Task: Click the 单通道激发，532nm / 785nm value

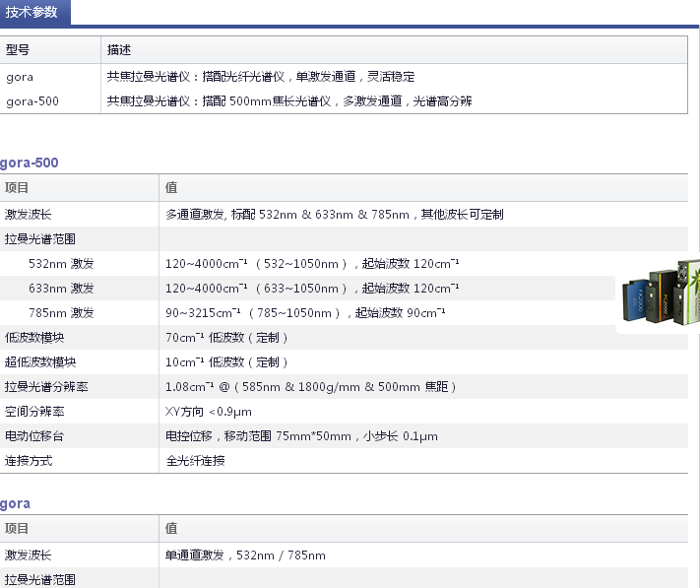Action: click(x=245, y=555)
